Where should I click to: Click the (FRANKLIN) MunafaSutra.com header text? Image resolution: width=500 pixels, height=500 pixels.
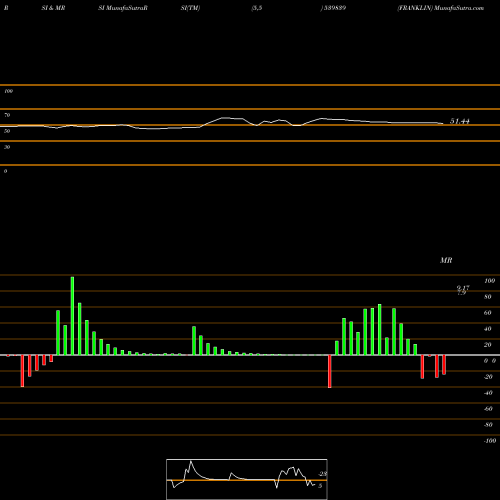(x=440, y=8)
